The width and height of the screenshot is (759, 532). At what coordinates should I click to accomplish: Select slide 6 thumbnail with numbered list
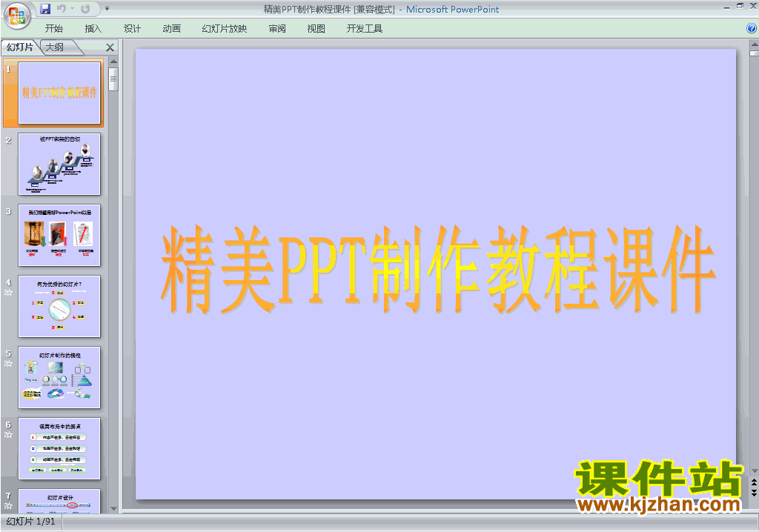pyautogui.click(x=59, y=449)
